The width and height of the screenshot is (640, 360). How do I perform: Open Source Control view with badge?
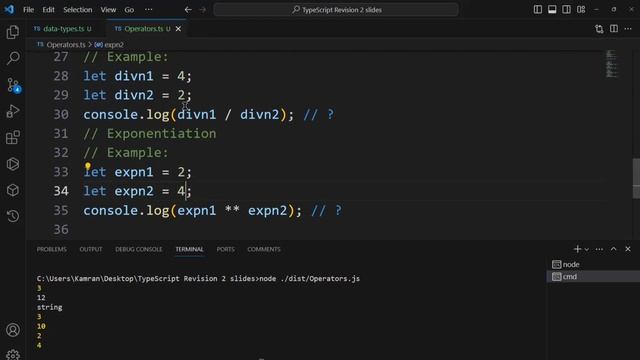[13, 85]
